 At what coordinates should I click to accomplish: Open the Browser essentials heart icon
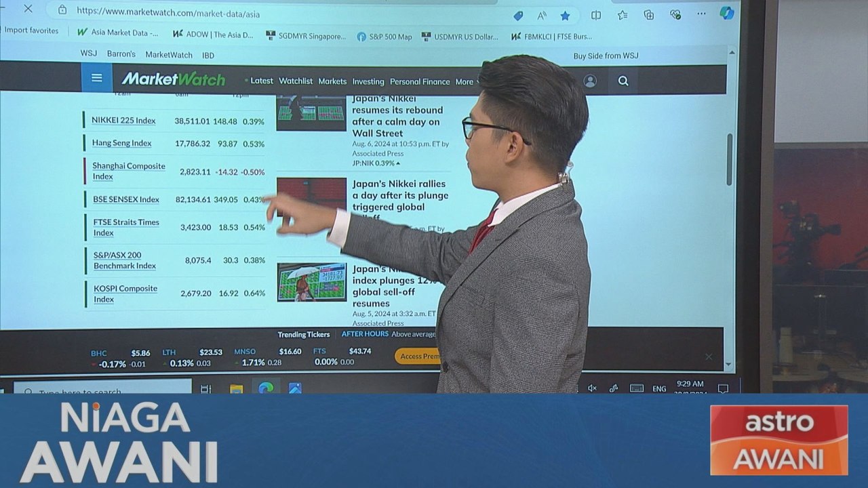pos(675,14)
